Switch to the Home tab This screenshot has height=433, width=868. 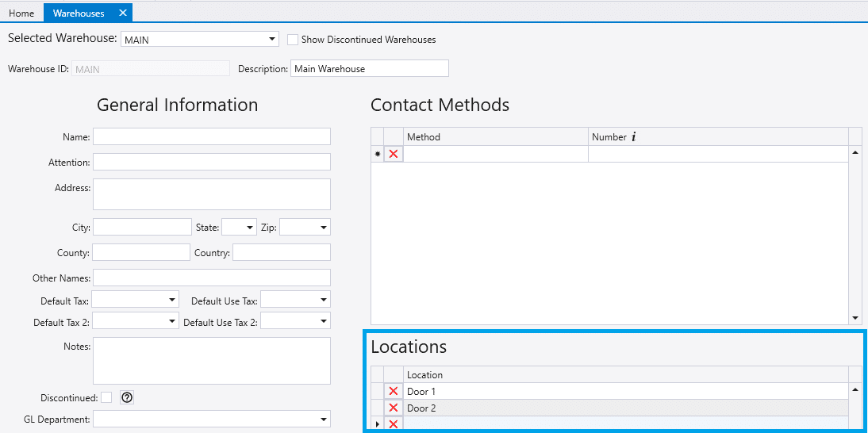pos(21,13)
